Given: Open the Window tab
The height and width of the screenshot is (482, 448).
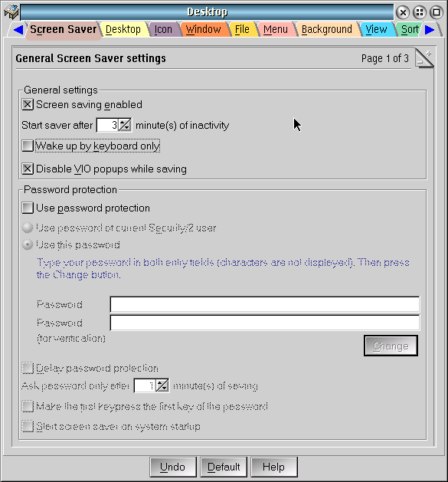Looking at the screenshot, I should coord(204,30).
